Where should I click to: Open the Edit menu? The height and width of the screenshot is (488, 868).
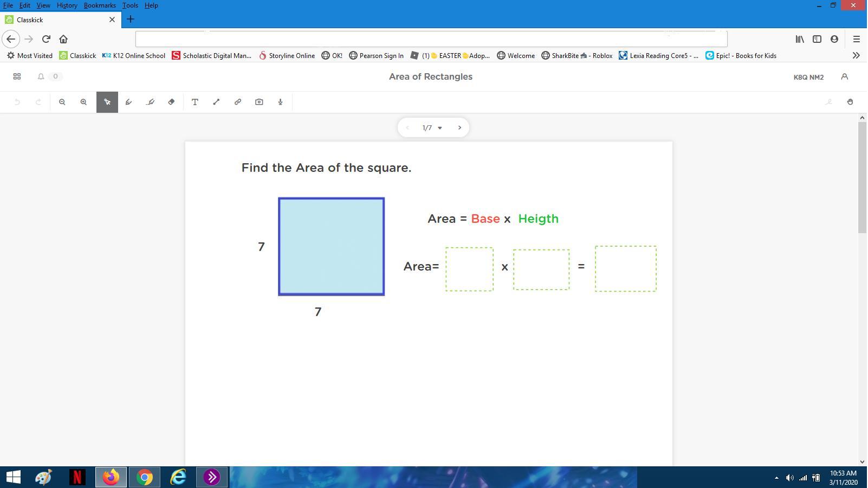(x=25, y=5)
